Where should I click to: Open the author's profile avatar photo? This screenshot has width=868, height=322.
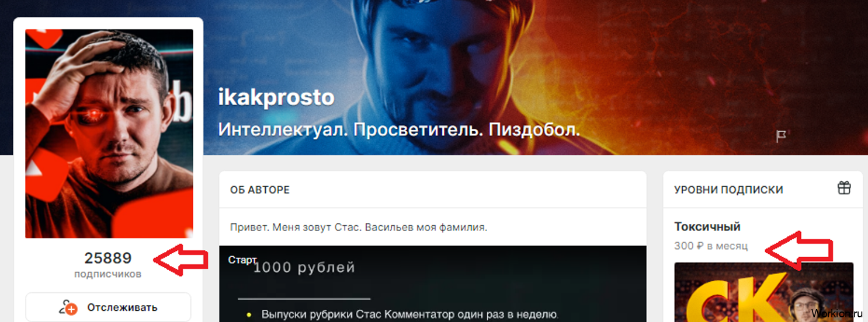pos(109,134)
